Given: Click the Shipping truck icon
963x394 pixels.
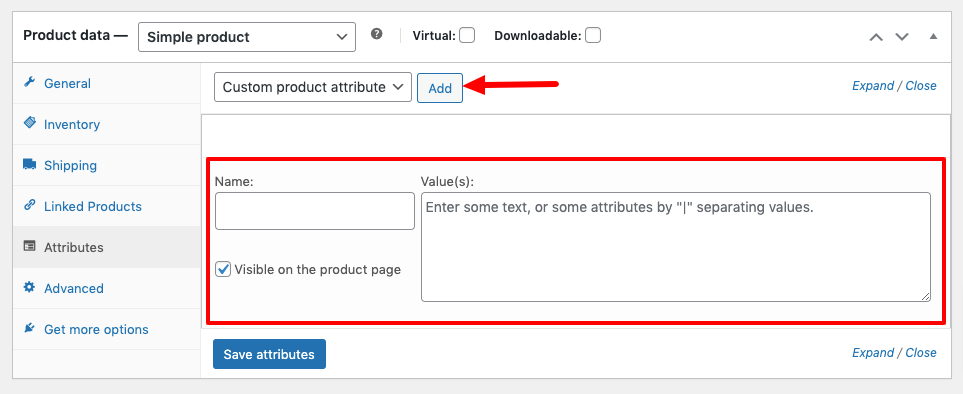Looking at the screenshot, I should [x=29, y=164].
